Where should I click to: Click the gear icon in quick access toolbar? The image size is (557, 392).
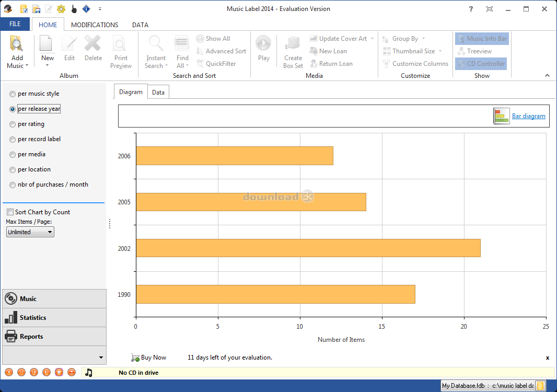click(x=61, y=9)
